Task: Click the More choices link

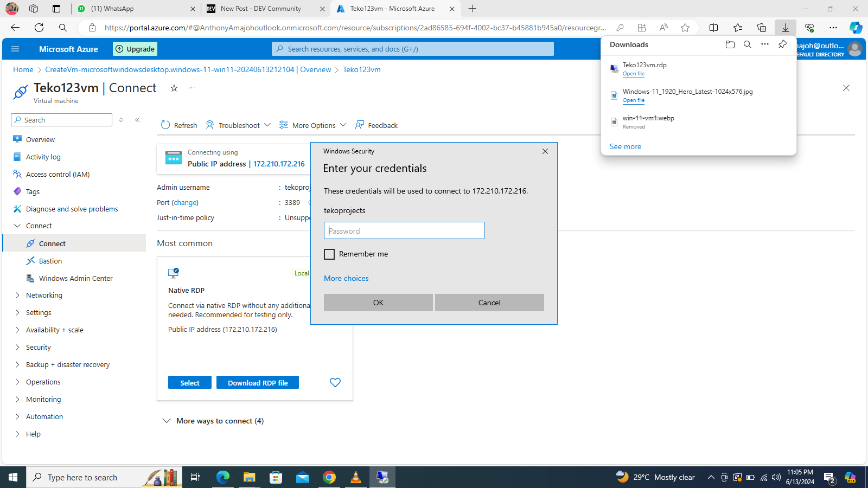Action: point(346,278)
